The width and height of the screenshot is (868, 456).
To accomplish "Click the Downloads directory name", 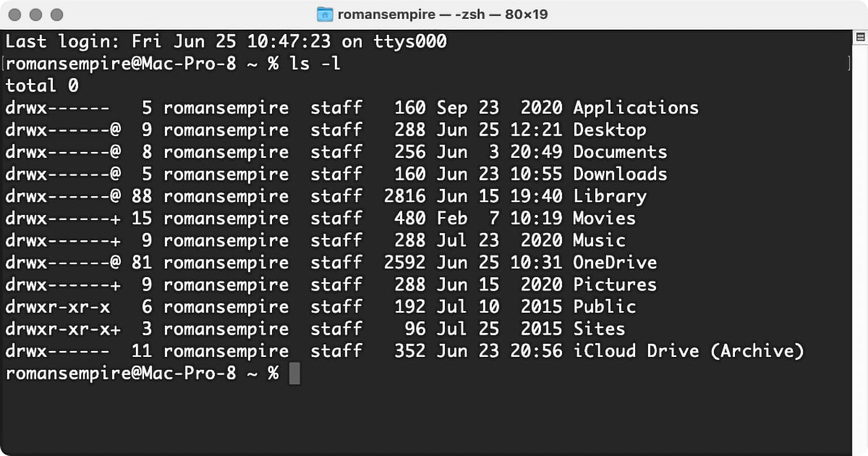I will point(620,174).
